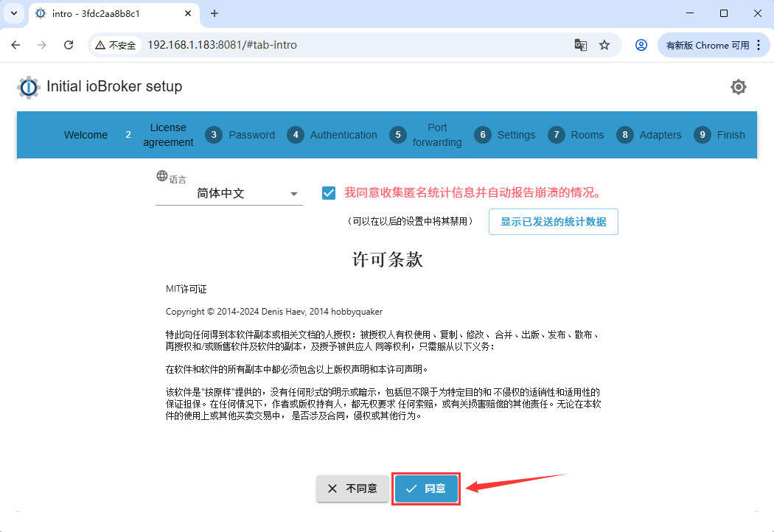Open the Chrome profile icon
The image size is (774, 532).
641,45
